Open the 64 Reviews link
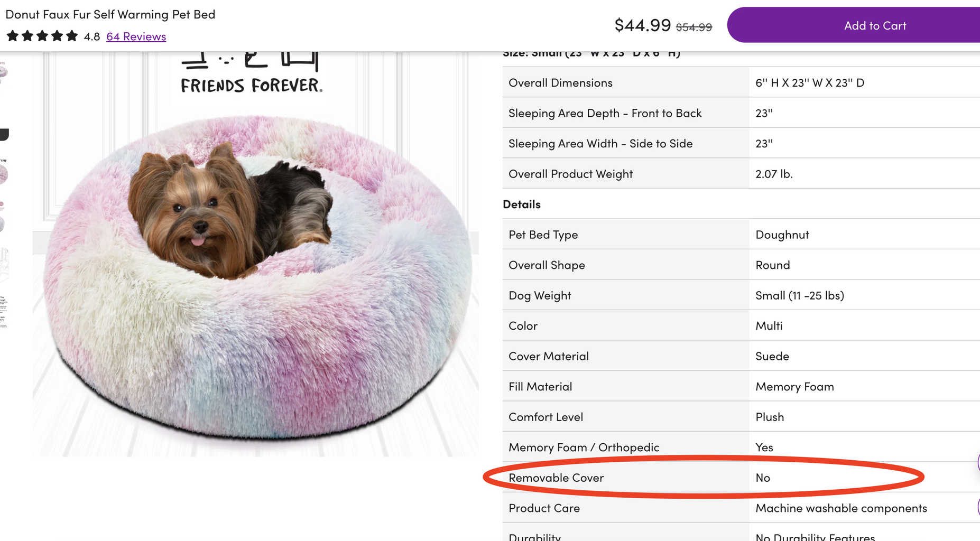The width and height of the screenshot is (980, 541). click(136, 36)
